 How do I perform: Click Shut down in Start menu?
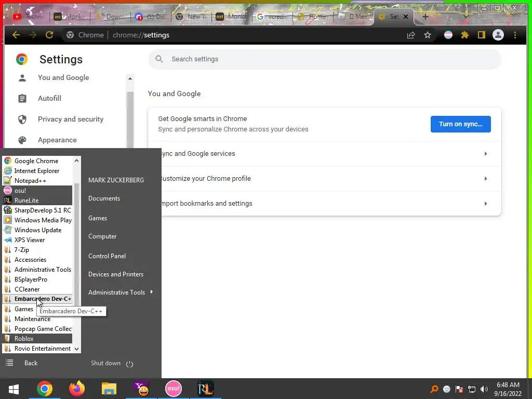pos(105,363)
